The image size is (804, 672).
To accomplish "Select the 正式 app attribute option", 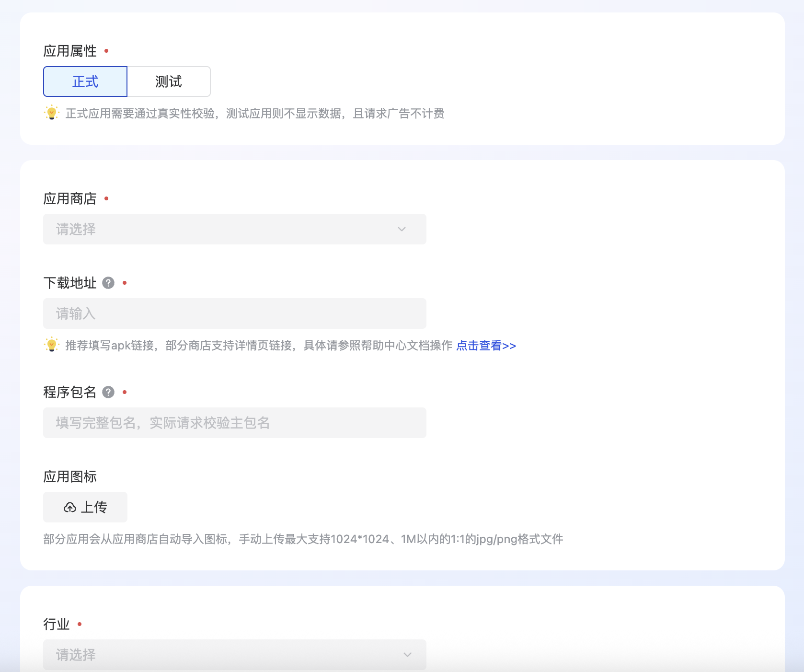I will 85,81.
